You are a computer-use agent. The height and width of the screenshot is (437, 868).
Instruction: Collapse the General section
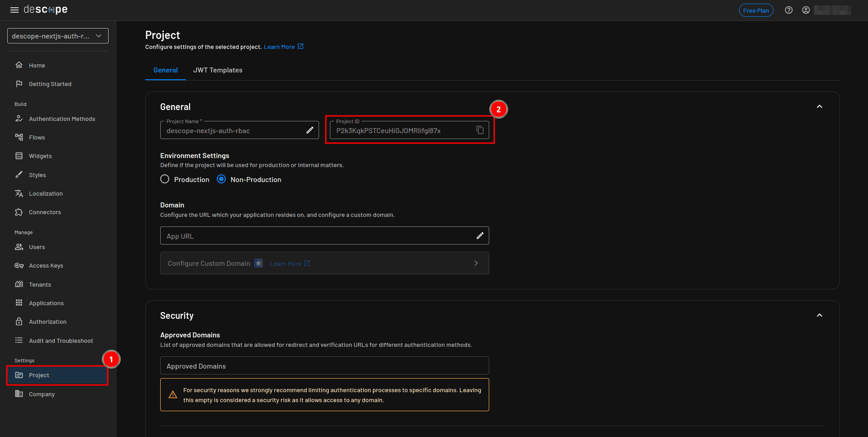point(819,106)
